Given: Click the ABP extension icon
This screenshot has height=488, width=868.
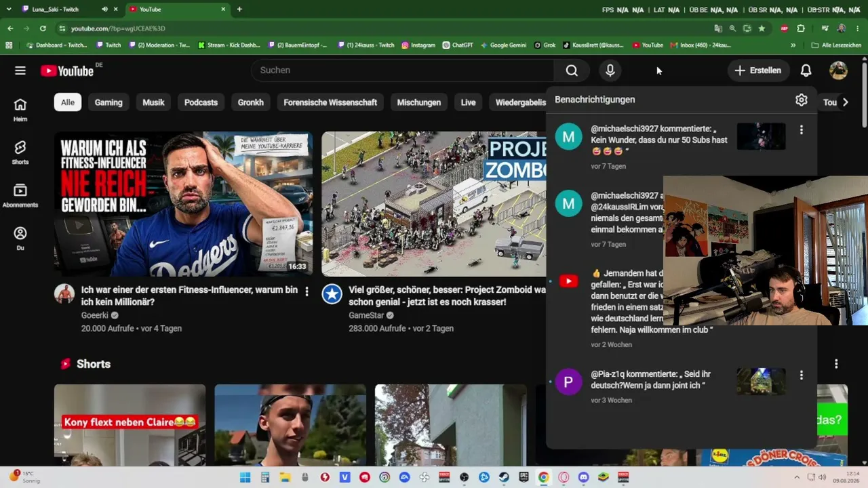Looking at the screenshot, I should pos(785,28).
